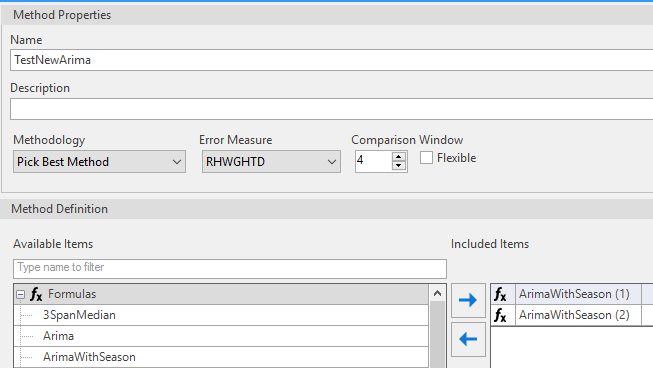
Task: Select 3SpanMedian in Available Items
Action: coord(79,315)
